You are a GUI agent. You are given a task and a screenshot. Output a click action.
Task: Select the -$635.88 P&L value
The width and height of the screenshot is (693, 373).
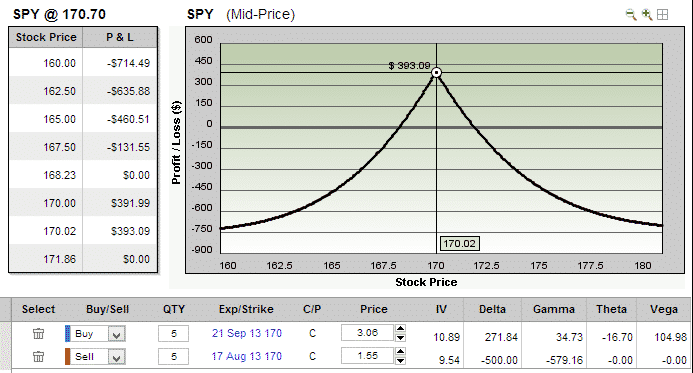coord(128,91)
